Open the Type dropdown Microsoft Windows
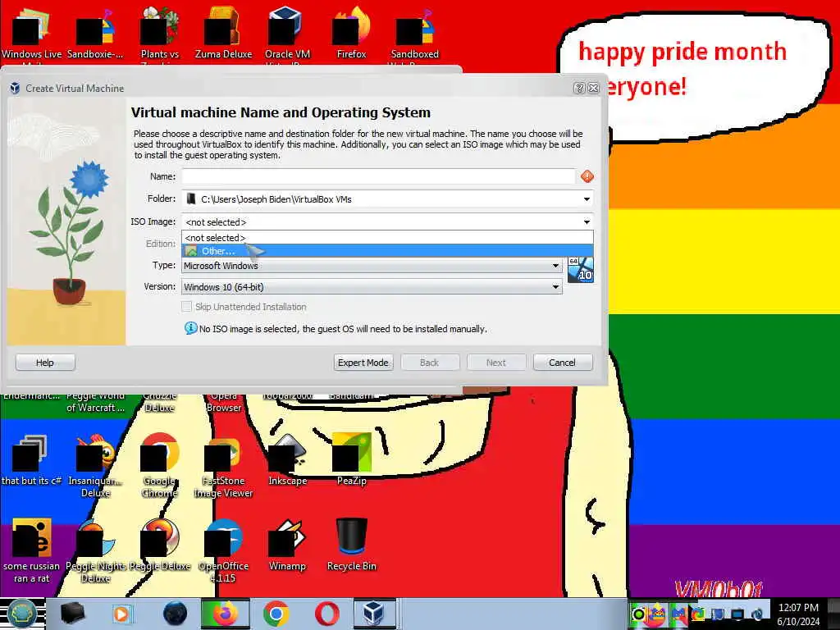Image resolution: width=840 pixels, height=630 pixels. point(372,266)
